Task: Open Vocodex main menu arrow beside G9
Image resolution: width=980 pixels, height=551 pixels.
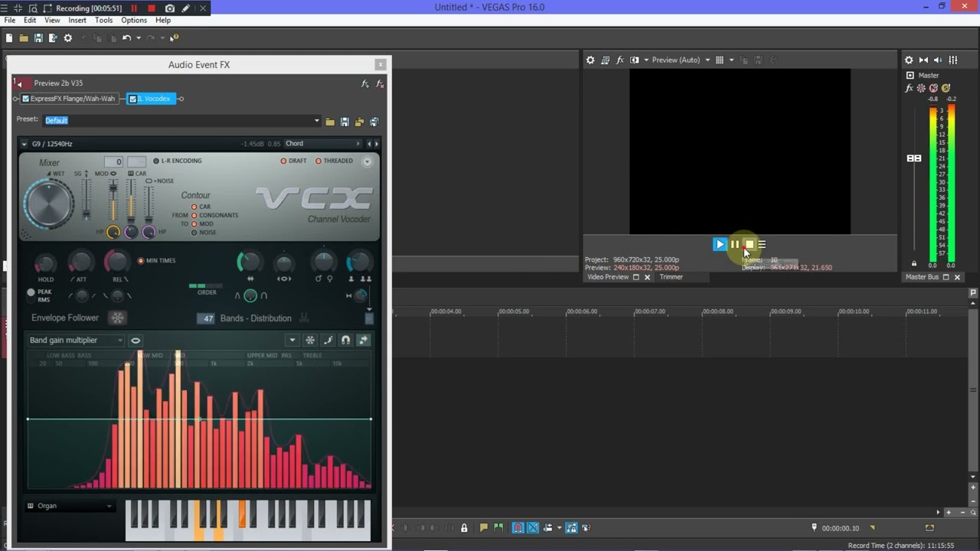Action: 24,144
